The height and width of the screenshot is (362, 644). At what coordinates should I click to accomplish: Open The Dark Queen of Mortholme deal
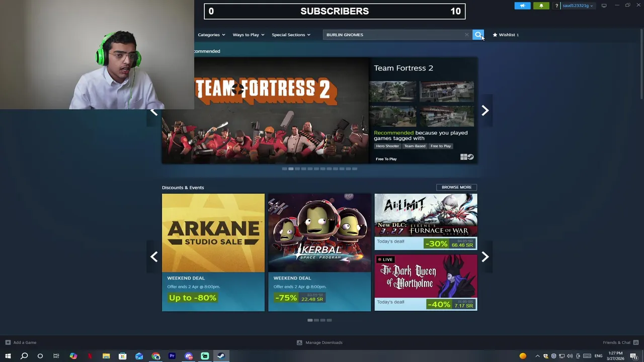coord(426,283)
